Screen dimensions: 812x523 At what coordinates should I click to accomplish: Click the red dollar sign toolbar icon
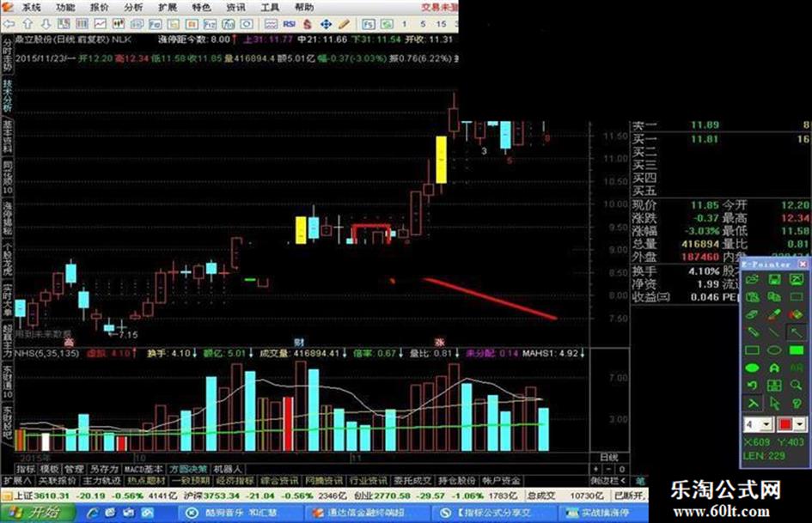pos(308,24)
